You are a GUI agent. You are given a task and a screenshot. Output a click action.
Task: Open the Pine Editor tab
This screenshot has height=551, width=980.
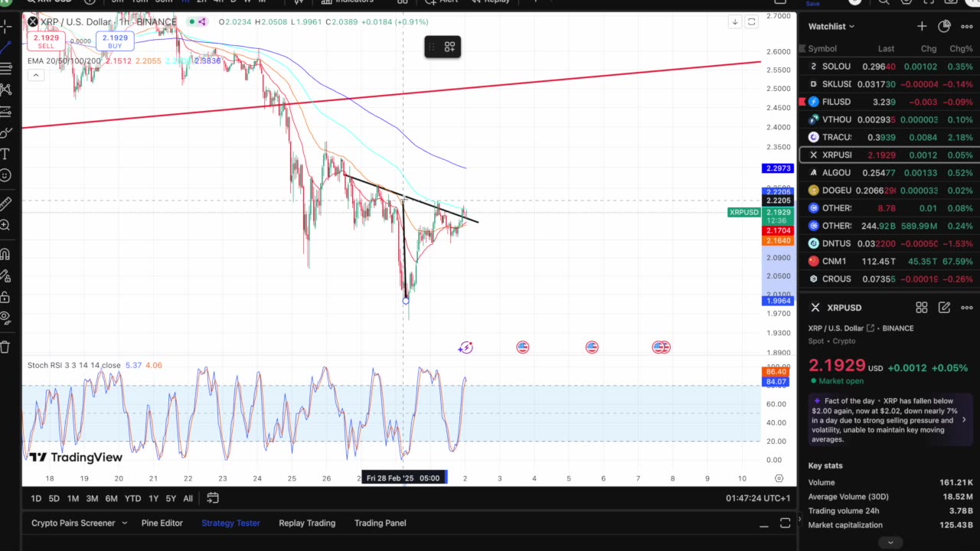[162, 523]
